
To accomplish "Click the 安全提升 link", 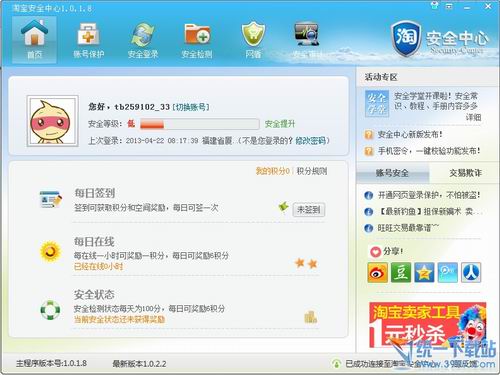I will click(x=280, y=124).
